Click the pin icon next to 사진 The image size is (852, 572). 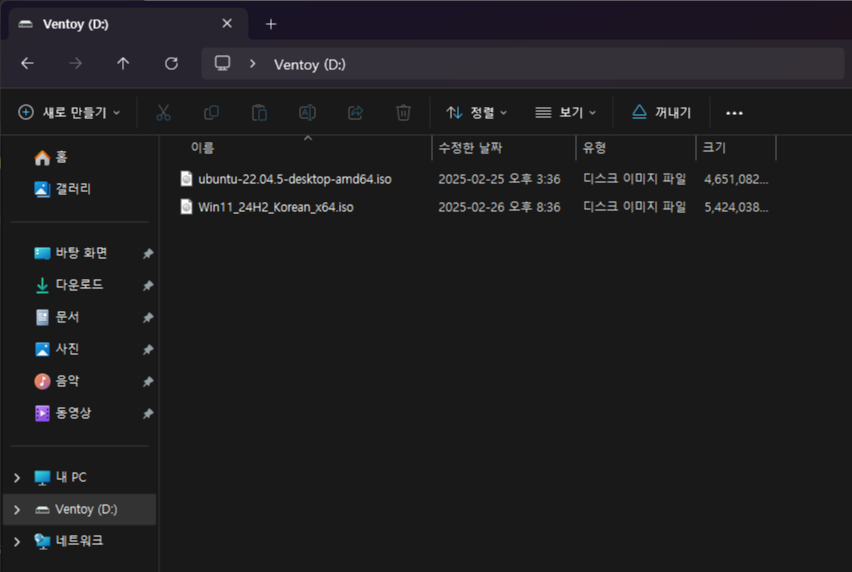click(148, 349)
